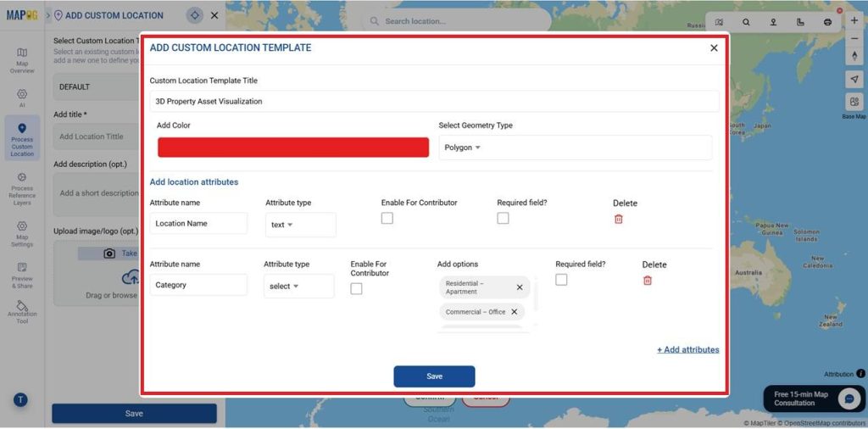The width and height of the screenshot is (868, 429).
Task: Delete the Location Name attribute row
Action: click(619, 220)
